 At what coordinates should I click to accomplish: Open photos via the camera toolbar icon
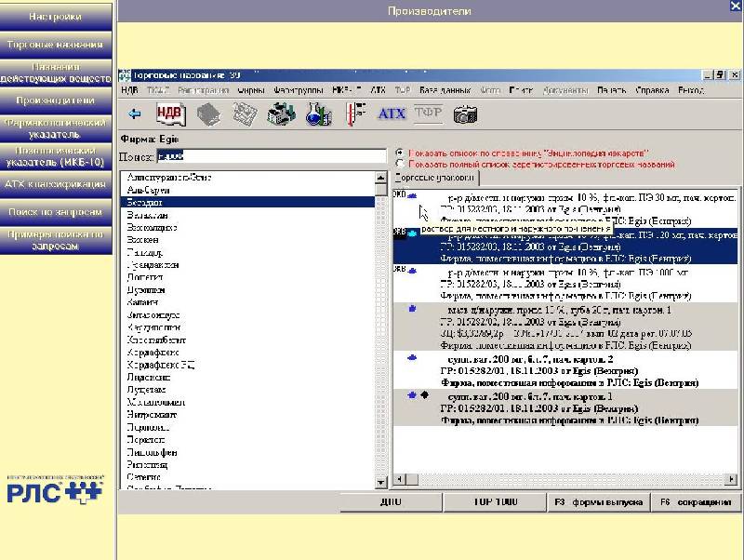(x=465, y=114)
